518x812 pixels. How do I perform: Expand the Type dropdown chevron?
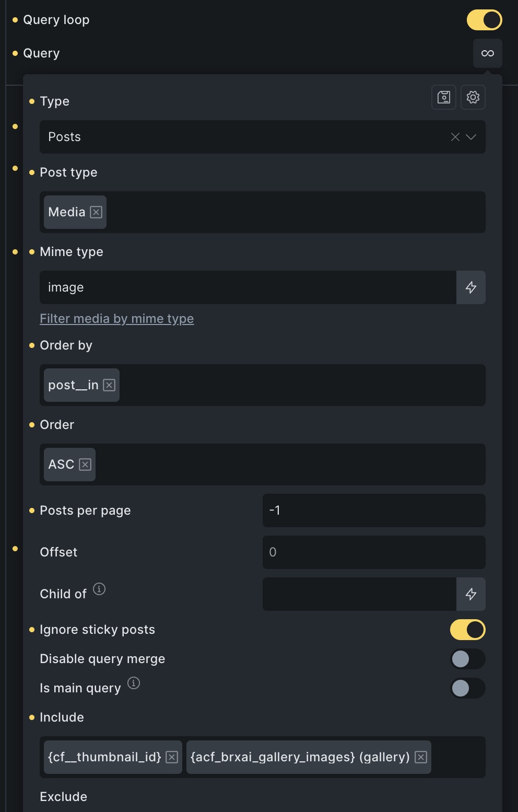pyautogui.click(x=471, y=137)
